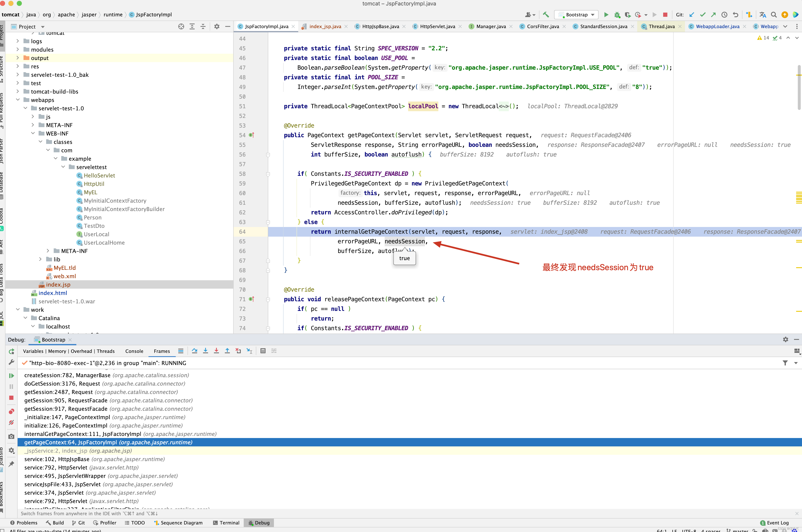Click the 14 warnings inspection indicator

click(763, 38)
